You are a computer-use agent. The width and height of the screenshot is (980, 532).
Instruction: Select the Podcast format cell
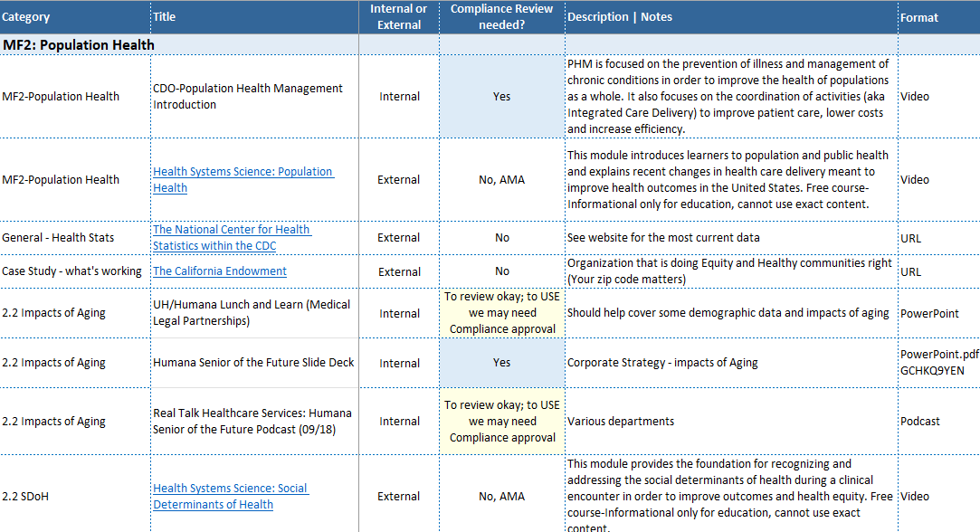pos(938,422)
